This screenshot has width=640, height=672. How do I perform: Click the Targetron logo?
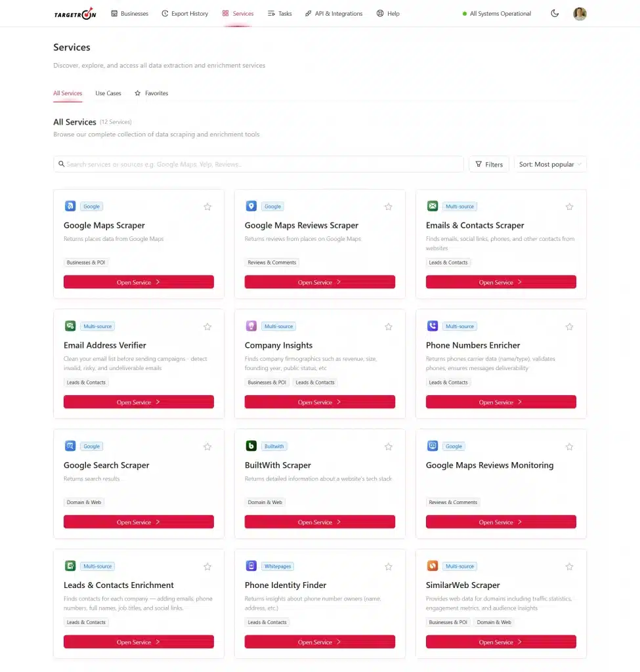coord(75,14)
